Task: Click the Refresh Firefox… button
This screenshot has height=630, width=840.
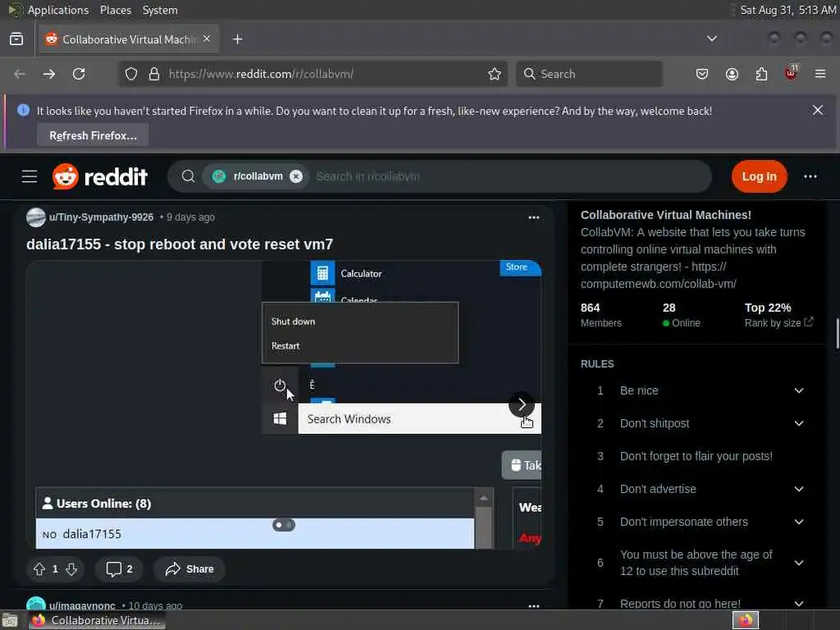Action: tap(93, 135)
